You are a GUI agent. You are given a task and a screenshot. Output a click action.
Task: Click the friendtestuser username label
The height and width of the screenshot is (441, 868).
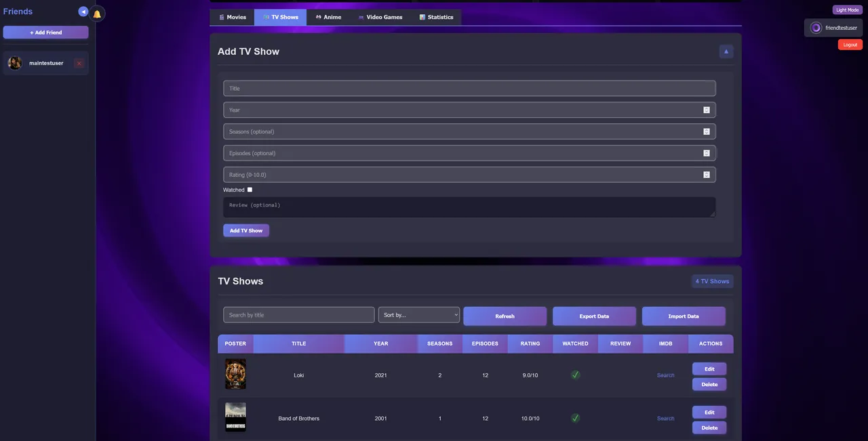click(x=841, y=28)
